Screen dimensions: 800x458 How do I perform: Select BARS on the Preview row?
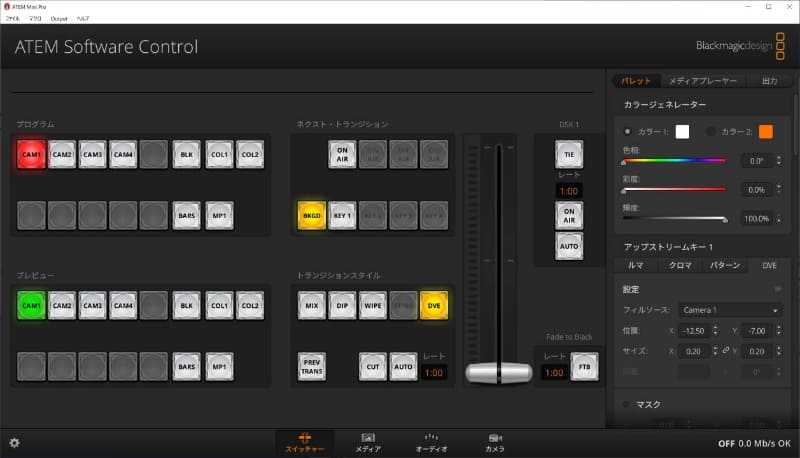(x=186, y=366)
